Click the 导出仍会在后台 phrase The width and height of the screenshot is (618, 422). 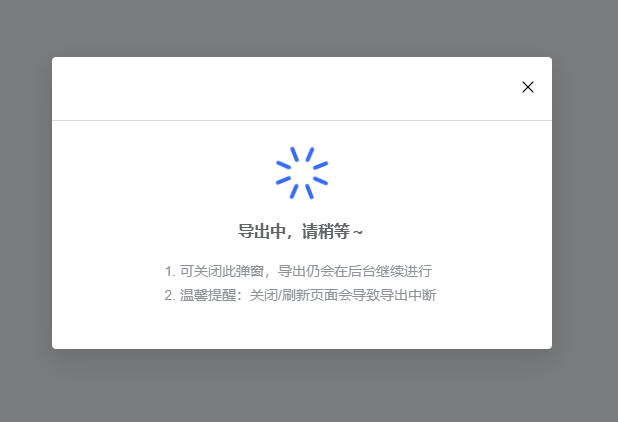pyautogui.click(x=327, y=271)
